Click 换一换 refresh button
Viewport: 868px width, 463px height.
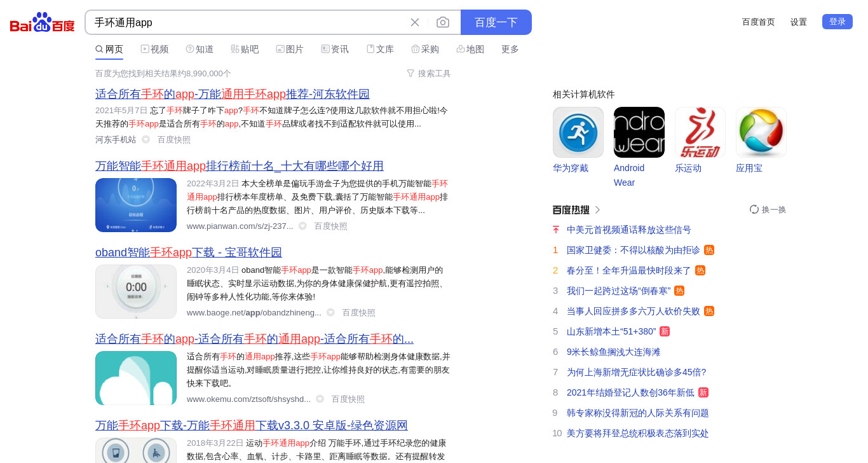tap(768, 209)
